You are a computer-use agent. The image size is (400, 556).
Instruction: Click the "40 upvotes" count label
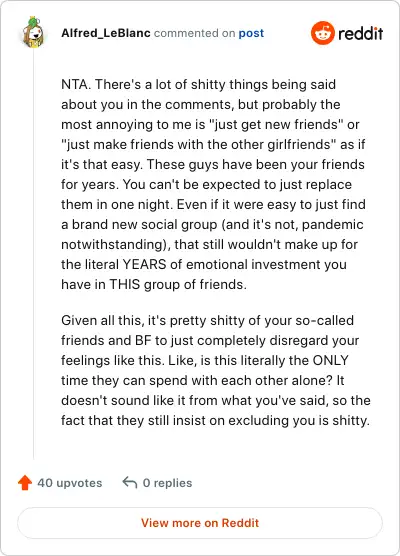(x=70, y=483)
